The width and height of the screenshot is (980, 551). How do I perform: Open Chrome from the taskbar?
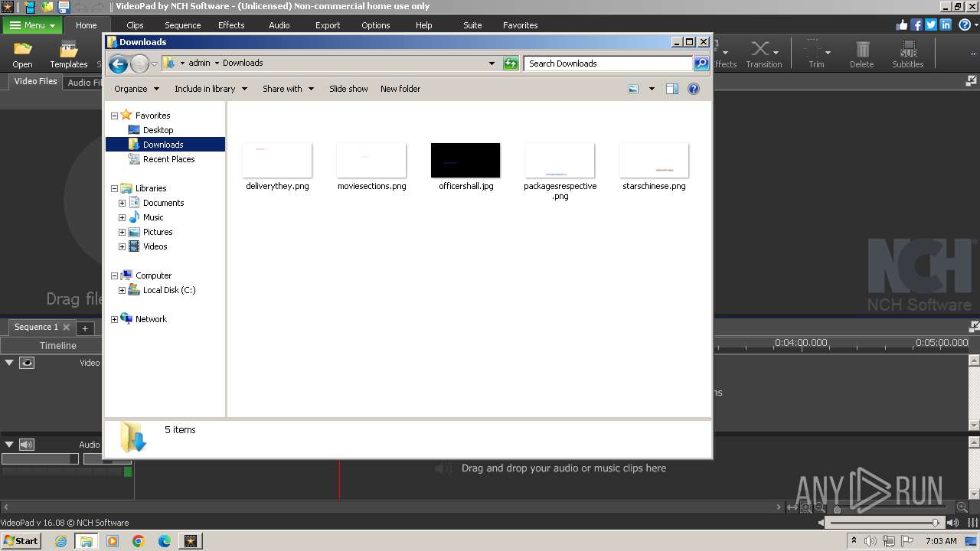[x=139, y=541]
